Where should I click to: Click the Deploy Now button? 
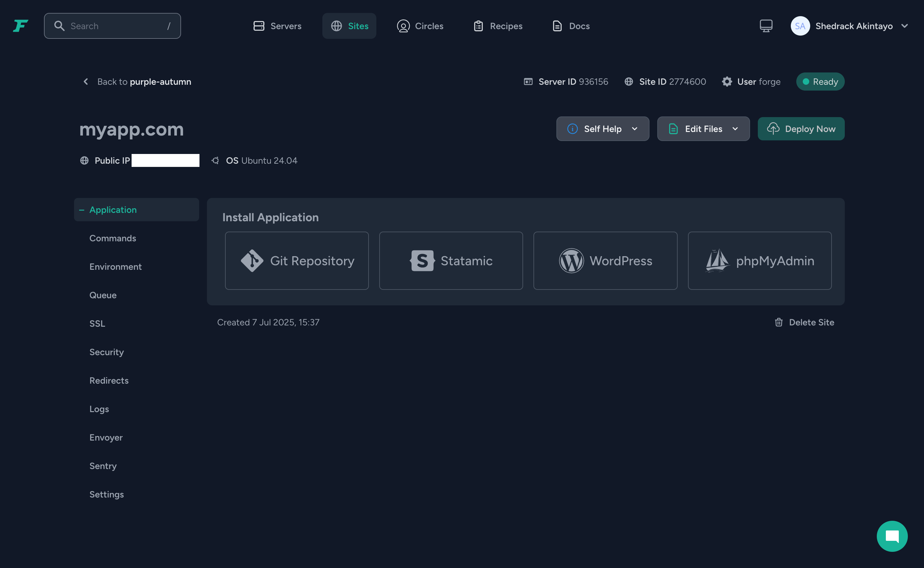click(801, 128)
